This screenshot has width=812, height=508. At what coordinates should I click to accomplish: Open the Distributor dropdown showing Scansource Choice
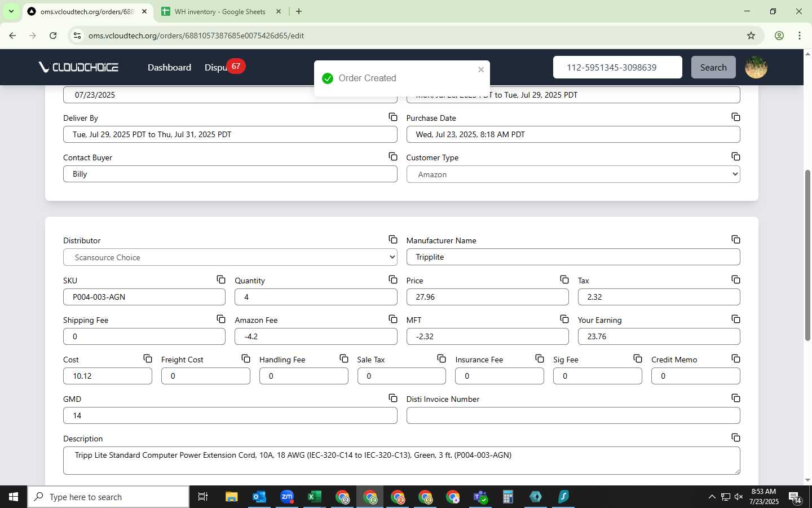[x=230, y=257]
